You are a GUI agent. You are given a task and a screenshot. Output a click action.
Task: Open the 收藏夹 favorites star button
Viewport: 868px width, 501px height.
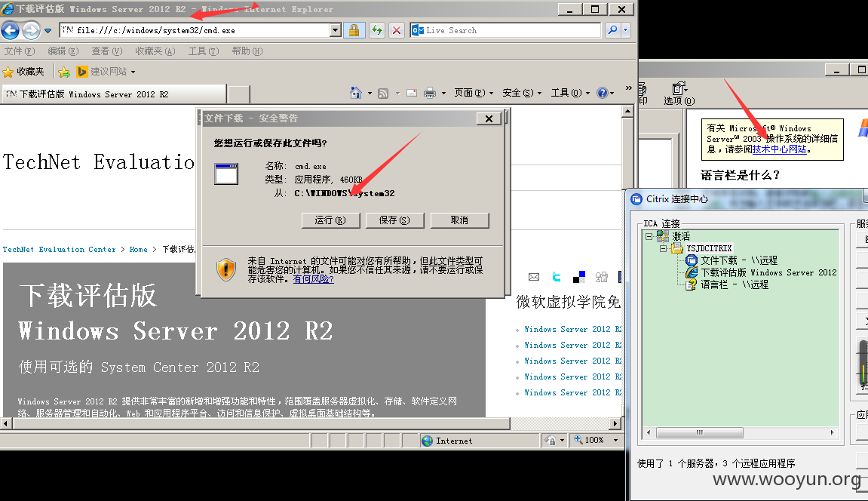[x=23, y=72]
